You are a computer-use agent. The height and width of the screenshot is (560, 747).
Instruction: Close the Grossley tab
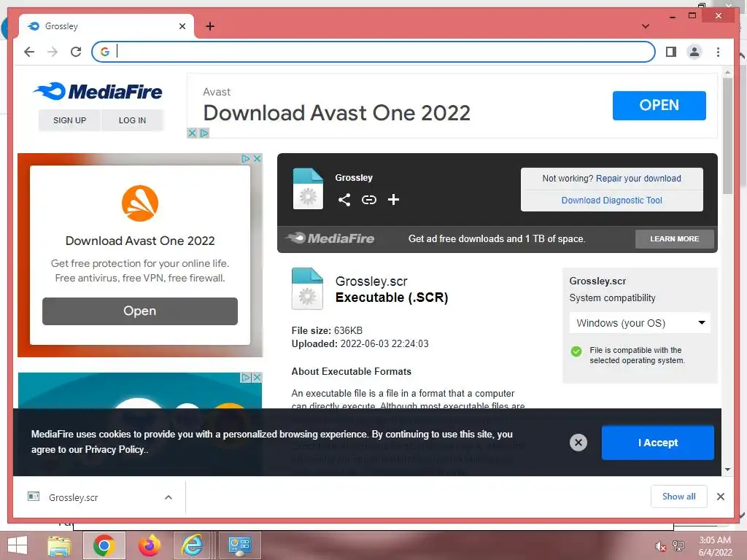click(182, 26)
